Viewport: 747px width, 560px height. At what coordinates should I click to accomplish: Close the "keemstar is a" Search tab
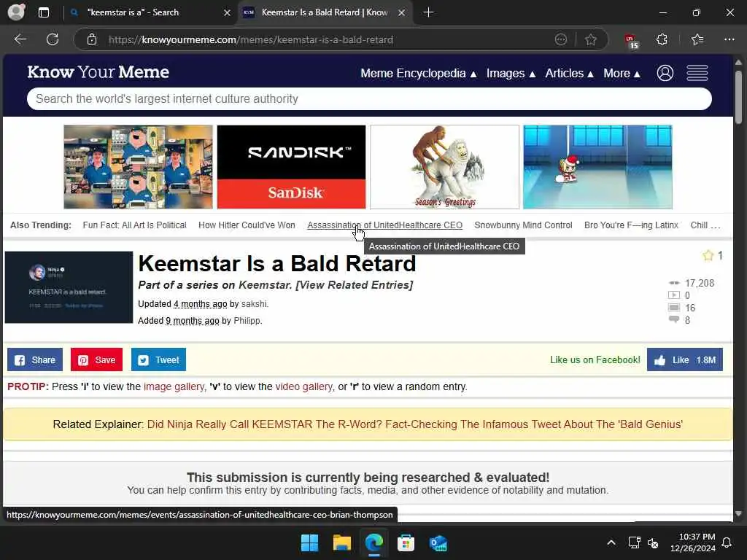click(x=228, y=12)
